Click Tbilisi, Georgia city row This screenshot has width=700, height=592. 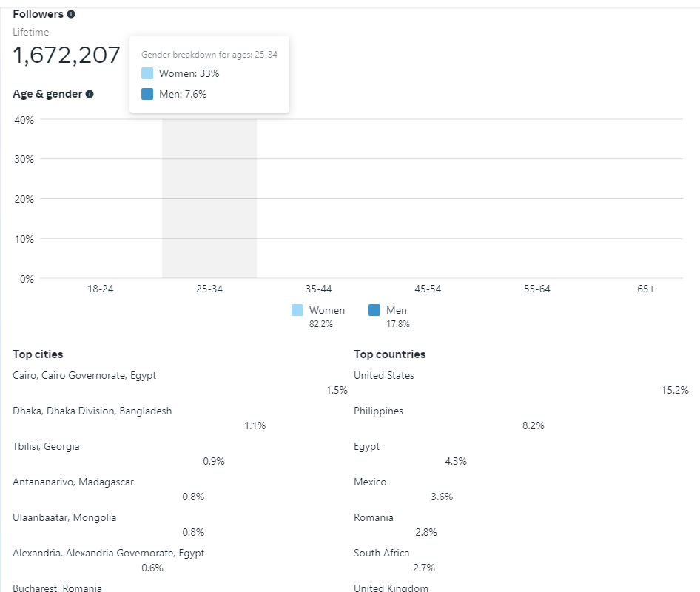[180, 454]
